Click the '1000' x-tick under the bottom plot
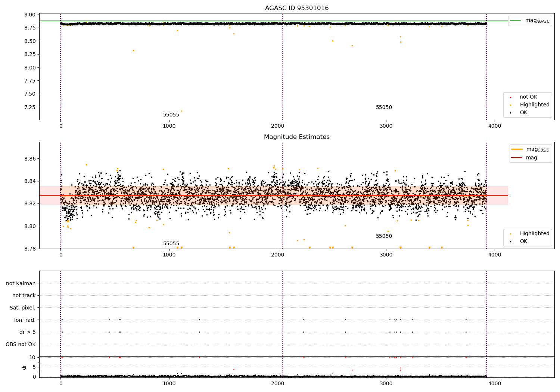Image resolution: width=560 pixels, height=392 pixels. coord(169,383)
